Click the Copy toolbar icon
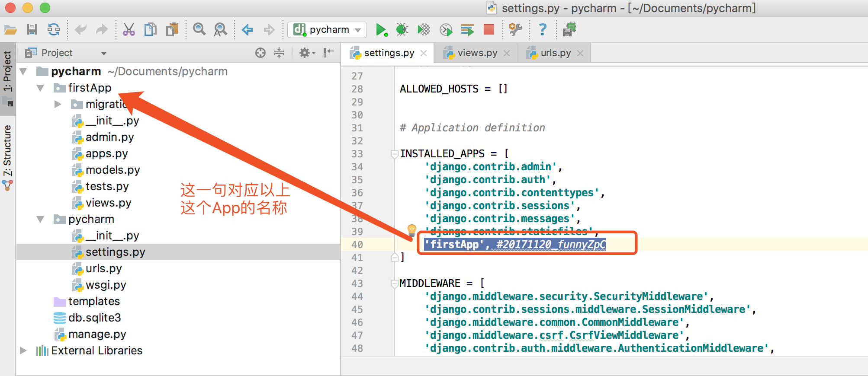This screenshot has height=376, width=868. click(x=150, y=30)
